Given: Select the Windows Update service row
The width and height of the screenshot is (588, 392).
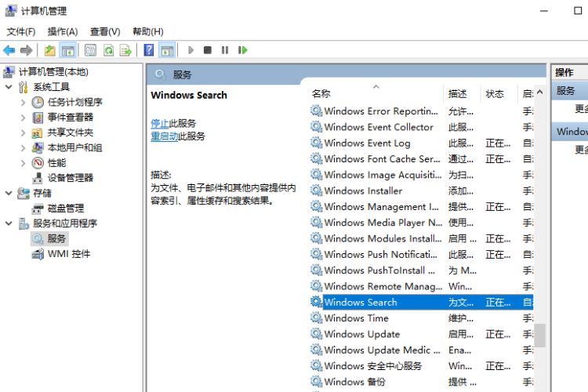Looking at the screenshot, I should [361, 334].
